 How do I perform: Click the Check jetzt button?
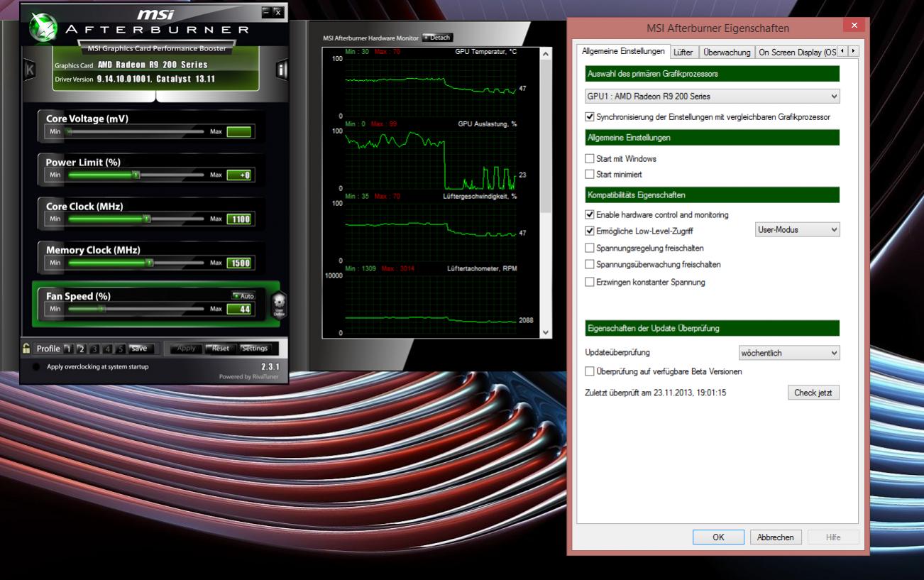point(813,393)
